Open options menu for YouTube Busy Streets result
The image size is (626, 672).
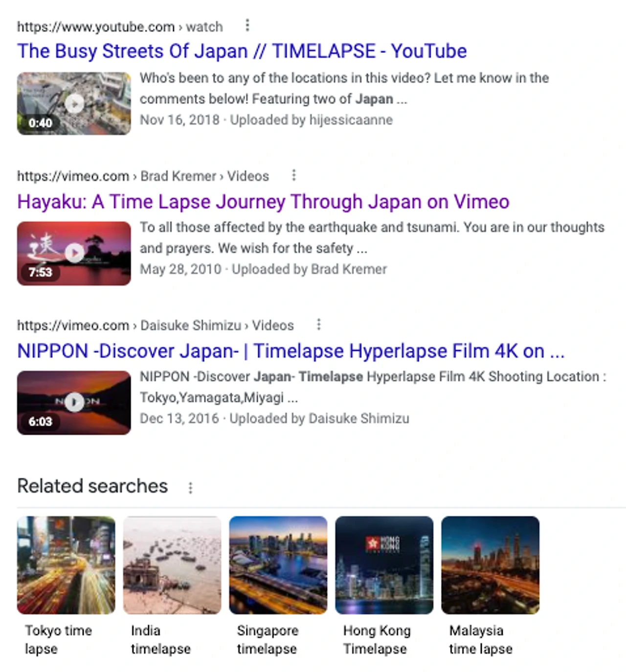click(247, 25)
